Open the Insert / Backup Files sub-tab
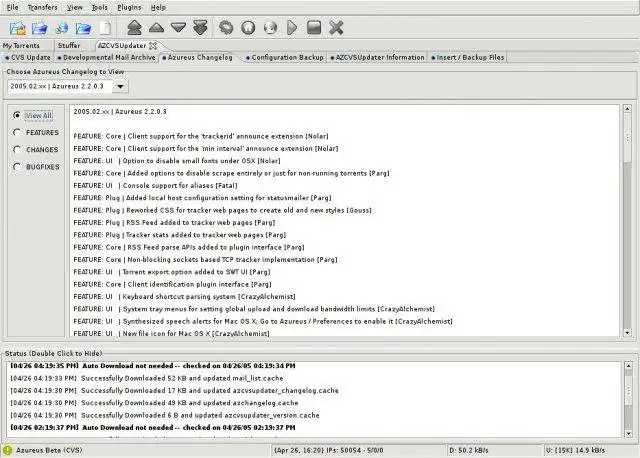The image size is (640, 458). pos(468,58)
